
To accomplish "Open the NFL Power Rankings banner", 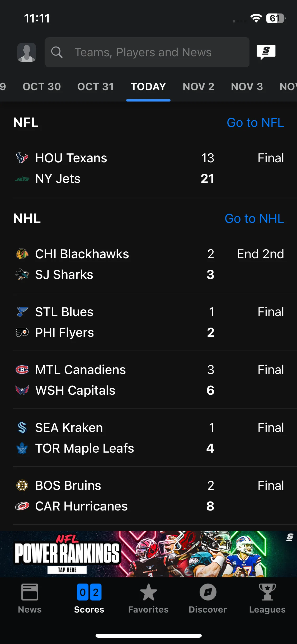I will pos(148,554).
